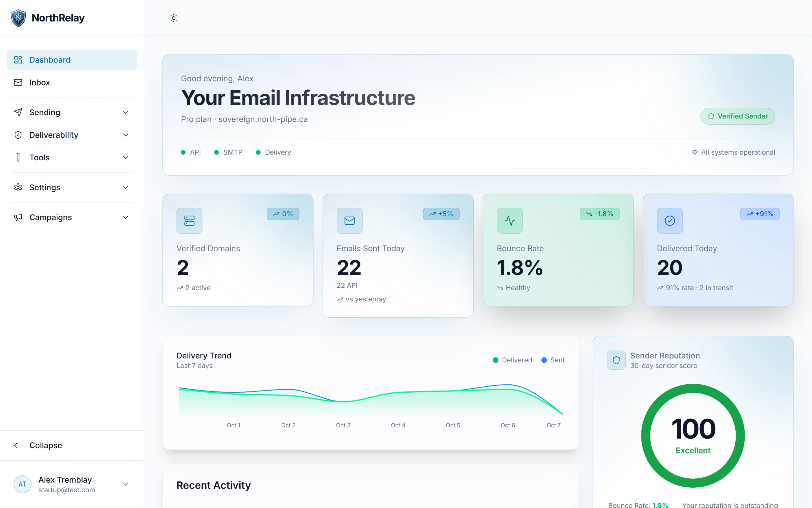Image resolution: width=812 pixels, height=508 pixels.
Task: Click the Sending paper plane icon
Action: (x=18, y=112)
